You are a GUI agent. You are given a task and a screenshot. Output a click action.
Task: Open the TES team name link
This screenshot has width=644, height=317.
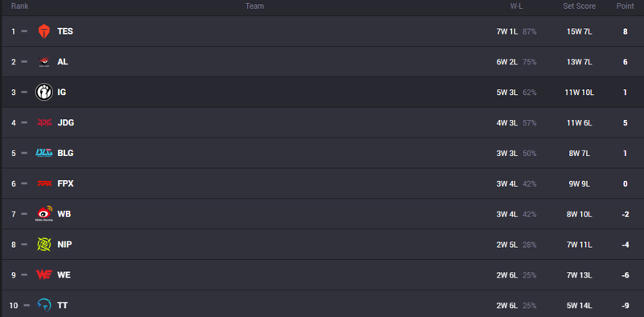tap(65, 31)
